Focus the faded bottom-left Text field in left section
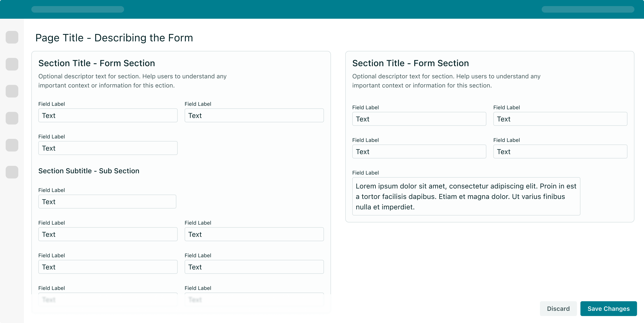 pos(108,299)
